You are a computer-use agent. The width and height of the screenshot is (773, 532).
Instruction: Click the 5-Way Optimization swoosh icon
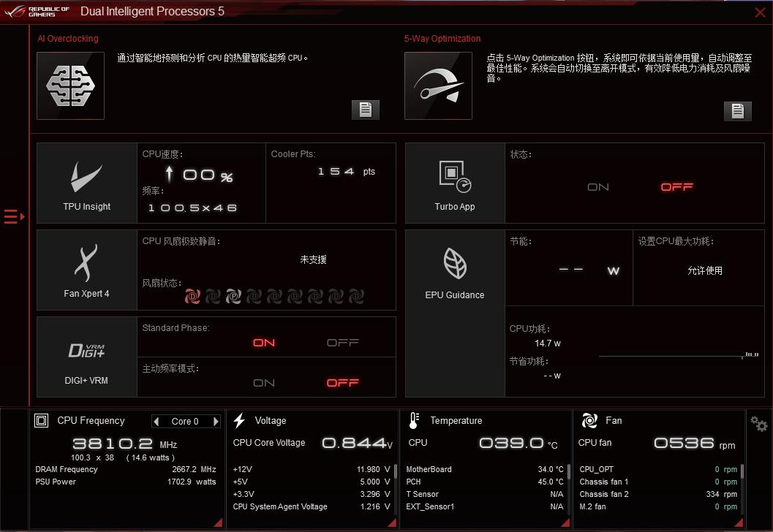437,85
